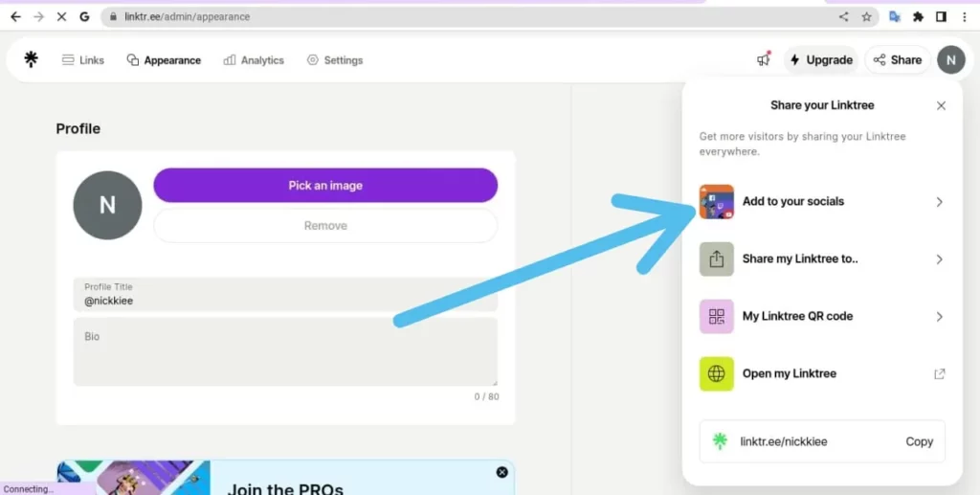Copy the linktr.ee/nickkiee link
This screenshot has height=495, width=980.
(x=920, y=441)
